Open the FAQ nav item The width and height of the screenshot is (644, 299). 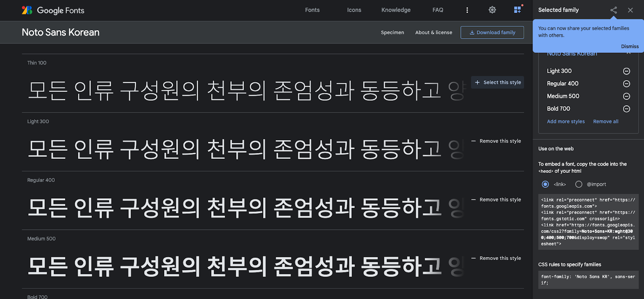(x=438, y=10)
